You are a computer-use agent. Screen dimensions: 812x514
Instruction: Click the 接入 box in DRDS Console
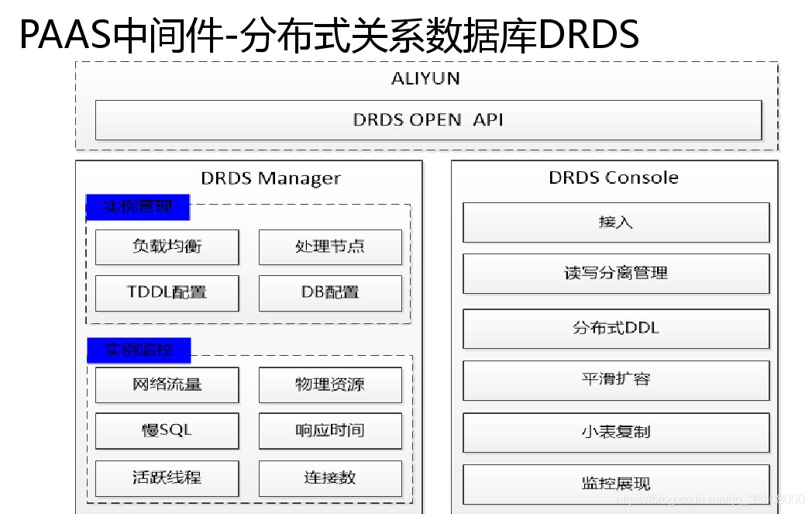tap(616, 223)
